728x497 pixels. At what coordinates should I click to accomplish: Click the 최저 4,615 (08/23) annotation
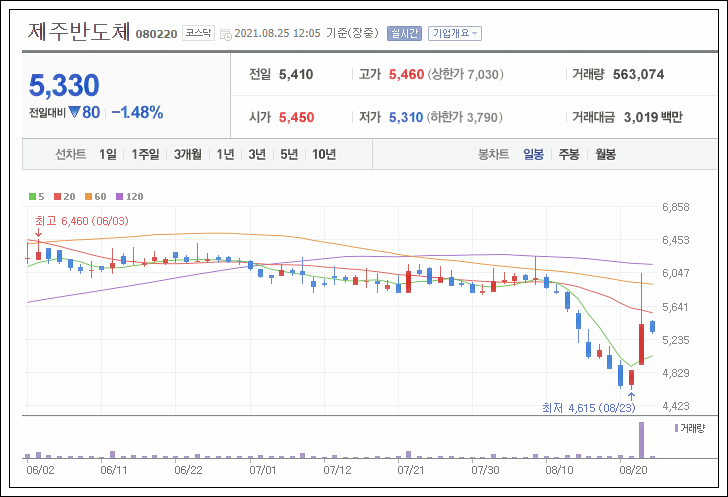589,408
